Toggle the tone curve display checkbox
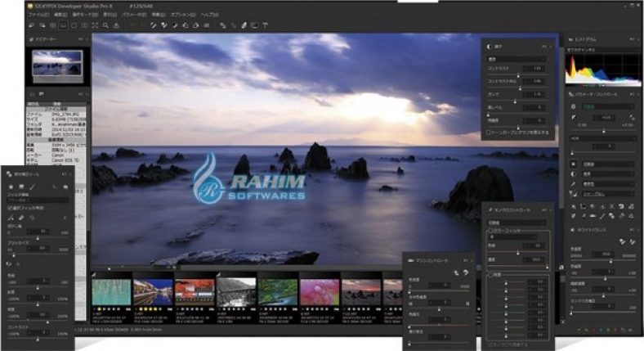Image resolution: width=644 pixels, height=351 pixels. [488, 131]
